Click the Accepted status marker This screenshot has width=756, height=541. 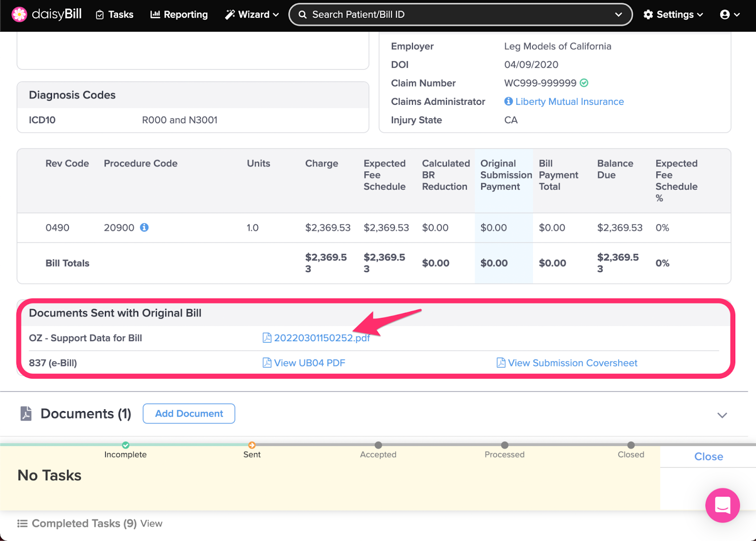tap(378, 445)
